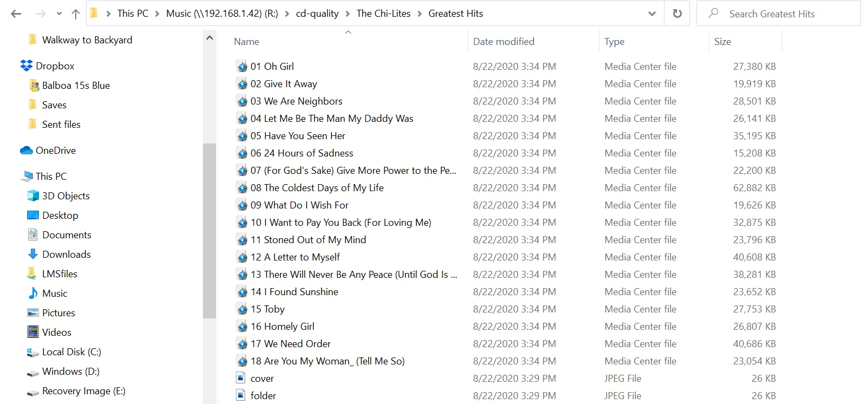Expand chevron after 'cd-quality' breadcrumb

347,14
